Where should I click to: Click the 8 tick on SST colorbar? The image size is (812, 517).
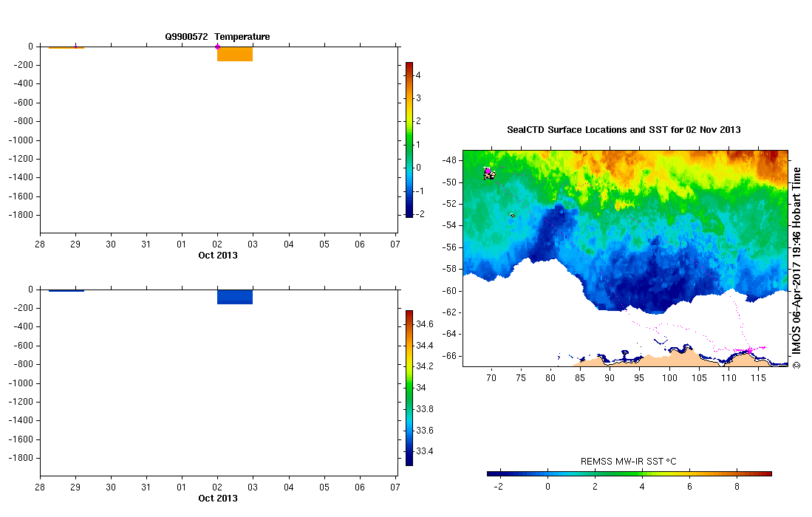coord(737,487)
